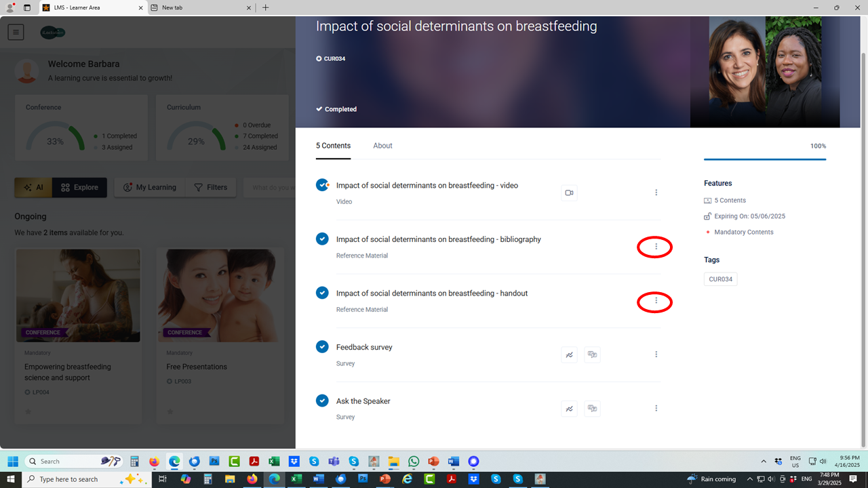Show hidden tray icons on the dark taskbar
Viewport: 868px width, 488px height.
750,479
